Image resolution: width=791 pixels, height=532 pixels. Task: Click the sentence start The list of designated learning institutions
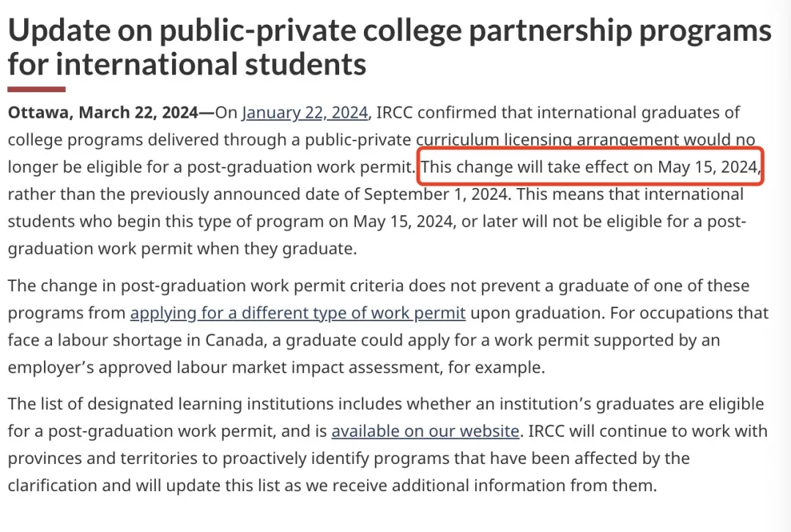pos(171,404)
